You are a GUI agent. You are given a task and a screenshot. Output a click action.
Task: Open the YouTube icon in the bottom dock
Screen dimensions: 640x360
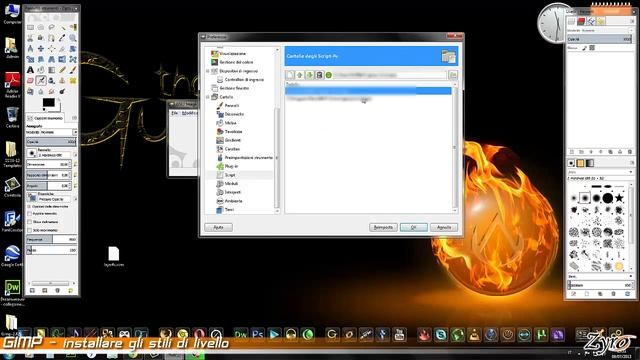click(x=399, y=335)
